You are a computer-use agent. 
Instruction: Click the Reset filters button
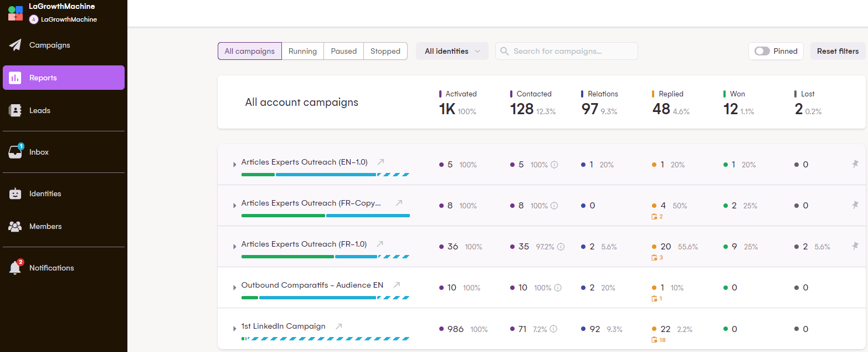[838, 51]
